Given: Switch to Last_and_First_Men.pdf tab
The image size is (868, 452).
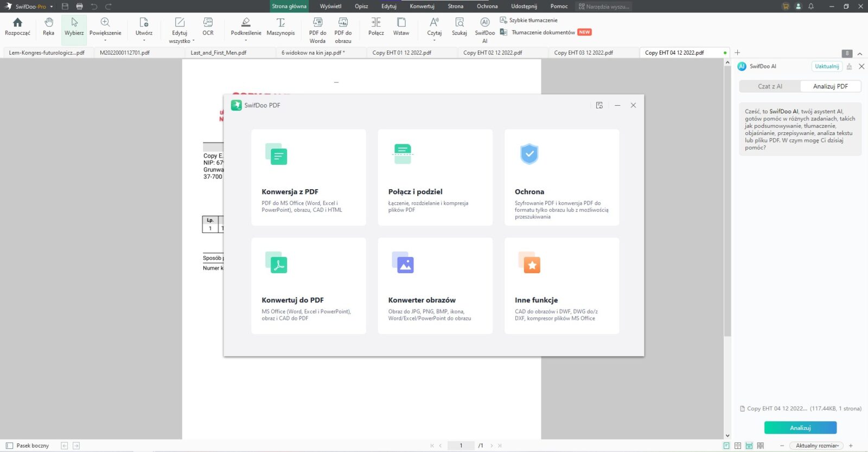Looking at the screenshot, I should (x=231, y=53).
